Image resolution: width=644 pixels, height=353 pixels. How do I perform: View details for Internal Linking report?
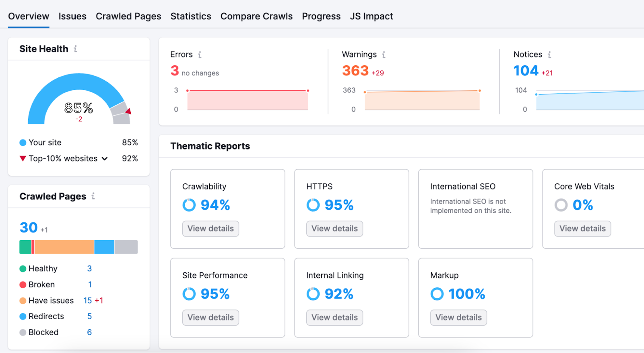tap(334, 318)
